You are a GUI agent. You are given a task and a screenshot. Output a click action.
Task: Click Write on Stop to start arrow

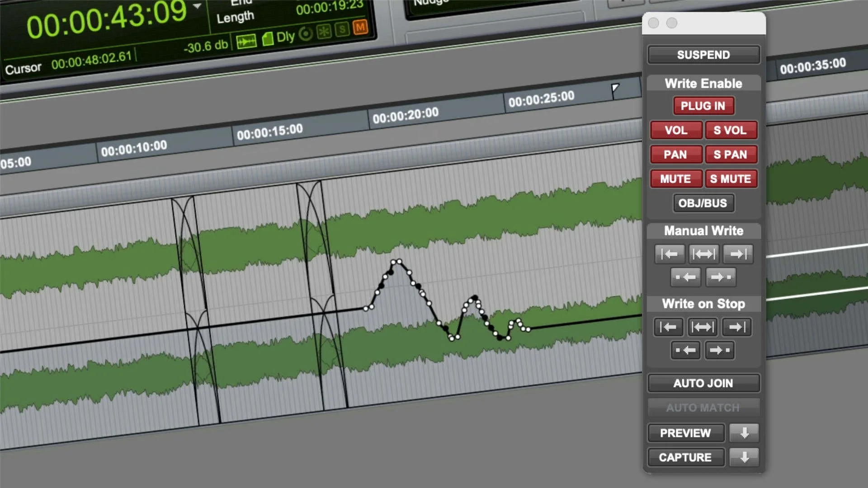click(x=668, y=327)
